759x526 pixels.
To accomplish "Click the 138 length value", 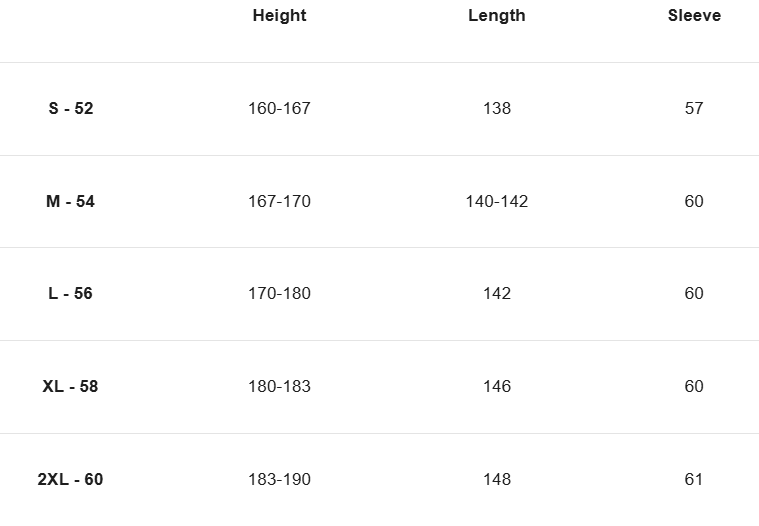I will coord(496,108).
